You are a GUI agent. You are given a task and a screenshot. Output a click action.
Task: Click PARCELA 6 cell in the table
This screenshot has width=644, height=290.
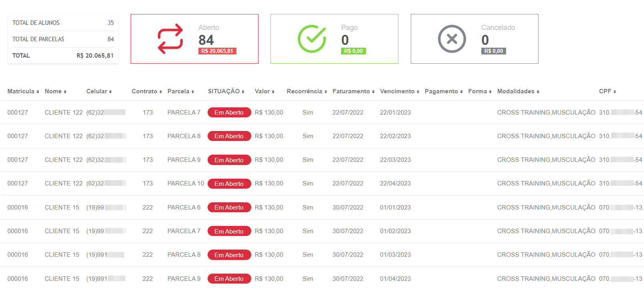(184, 207)
